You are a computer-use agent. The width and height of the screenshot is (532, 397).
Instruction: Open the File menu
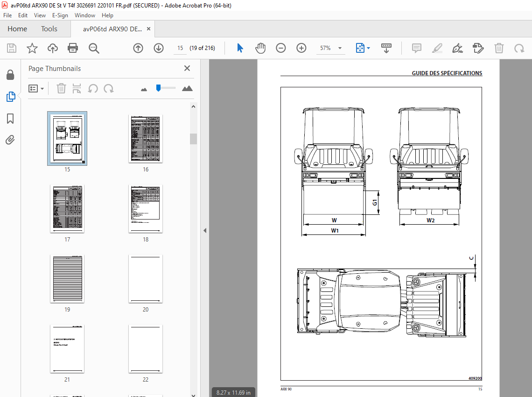[x=7, y=15]
